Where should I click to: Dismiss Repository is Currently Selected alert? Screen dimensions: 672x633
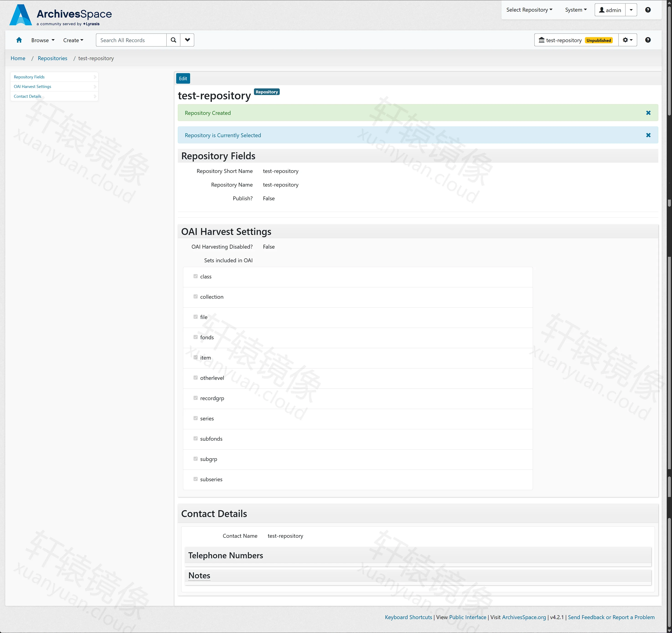[648, 135]
